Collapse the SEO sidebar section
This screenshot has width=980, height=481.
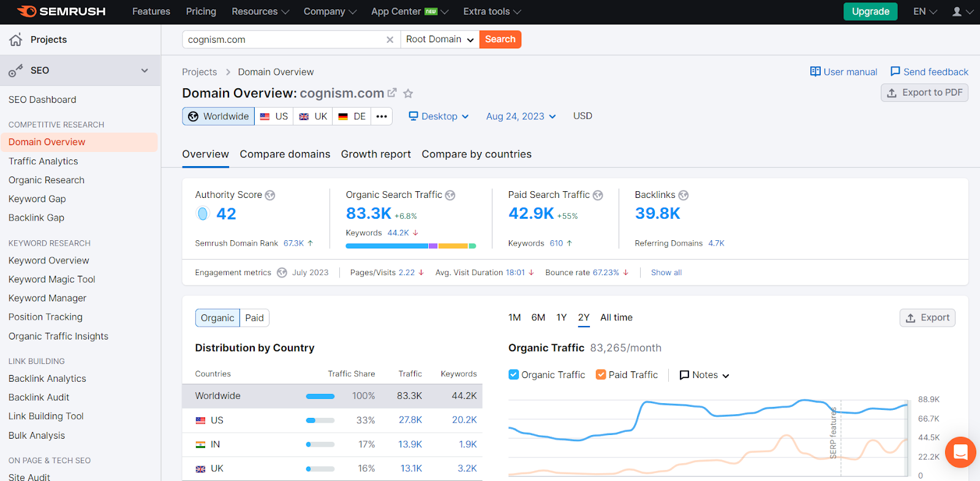click(x=145, y=70)
